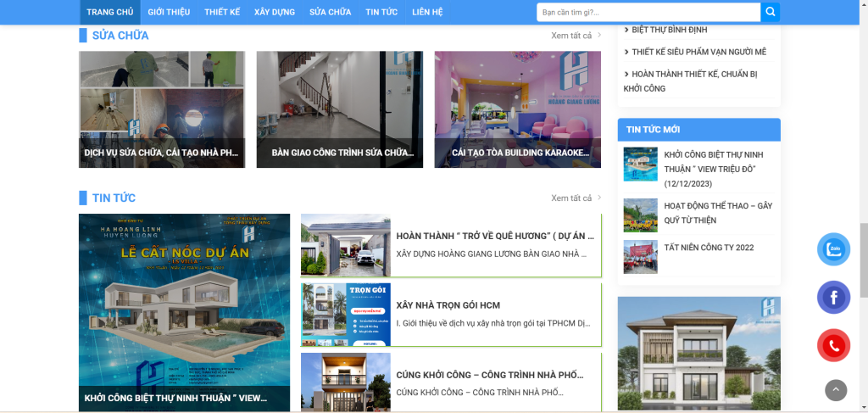Open karaoke building renovation thumbnail
The image size is (868, 413).
click(517, 109)
